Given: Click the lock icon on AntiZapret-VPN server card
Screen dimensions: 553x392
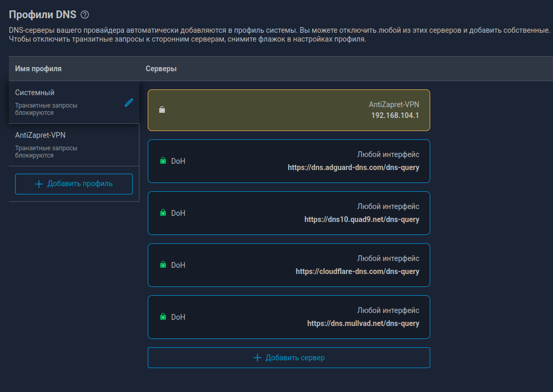Looking at the screenshot, I should 162,110.
